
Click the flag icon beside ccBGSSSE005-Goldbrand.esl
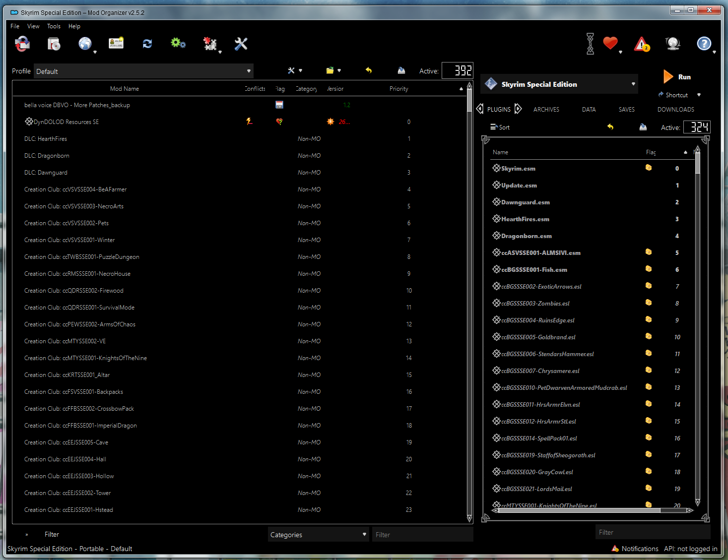pos(649,336)
